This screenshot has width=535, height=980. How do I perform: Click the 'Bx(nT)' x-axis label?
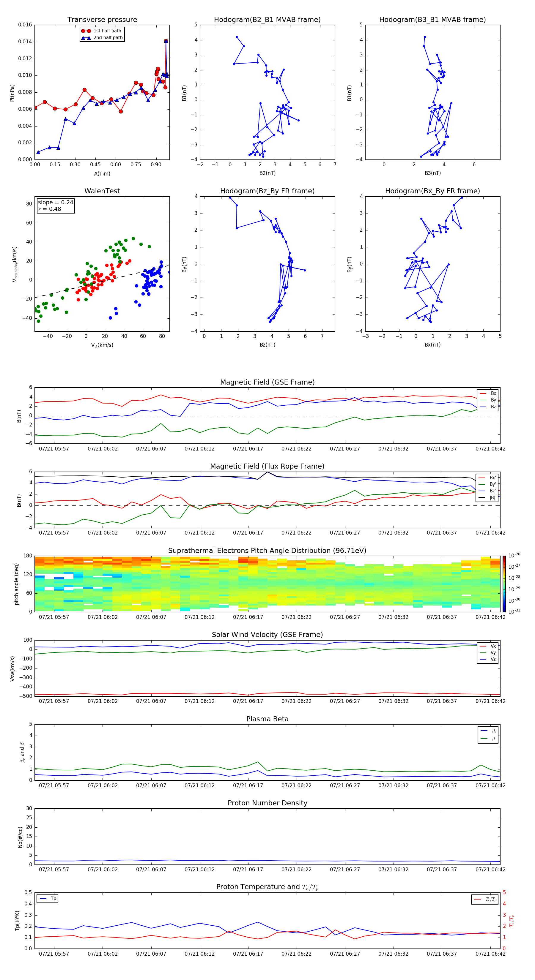[432, 345]
